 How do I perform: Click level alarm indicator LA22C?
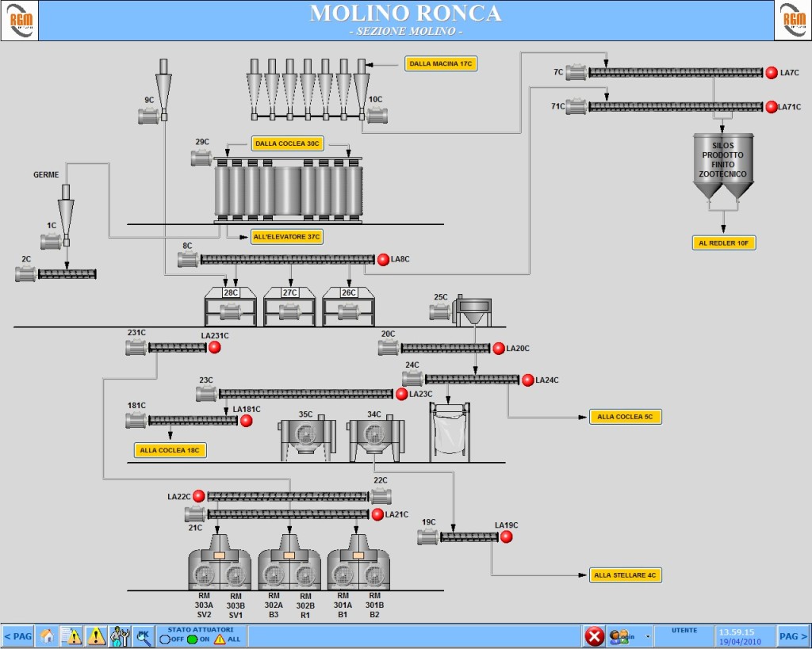tap(199, 496)
